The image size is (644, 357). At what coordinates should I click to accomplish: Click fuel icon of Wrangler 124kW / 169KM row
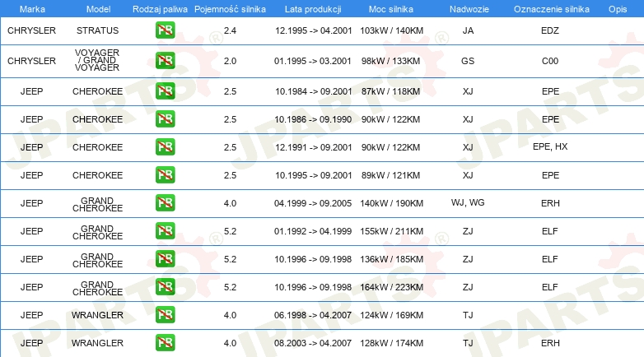click(x=165, y=315)
